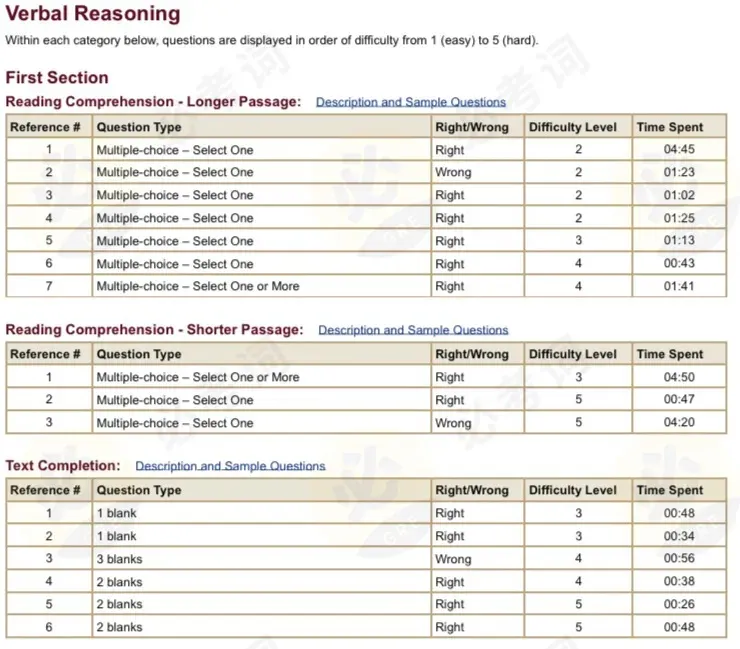Click the 'Verbal Reasoning' page heading

[93, 15]
